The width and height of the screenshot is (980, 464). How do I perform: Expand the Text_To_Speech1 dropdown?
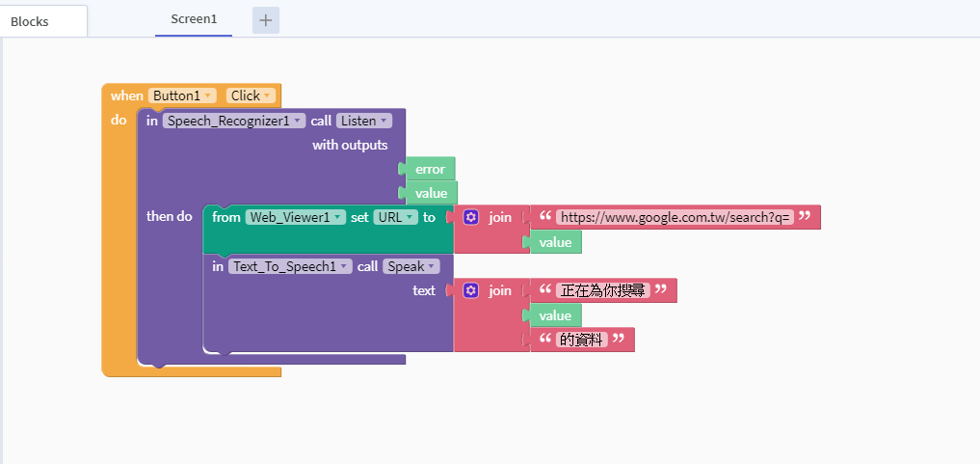[x=290, y=266]
